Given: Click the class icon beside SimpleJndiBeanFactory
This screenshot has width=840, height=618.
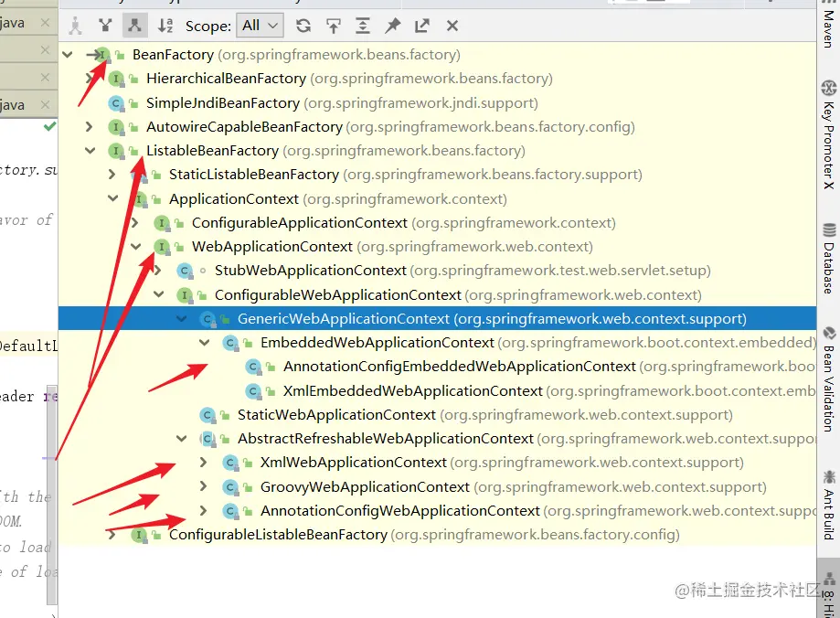Looking at the screenshot, I should coord(116,103).
